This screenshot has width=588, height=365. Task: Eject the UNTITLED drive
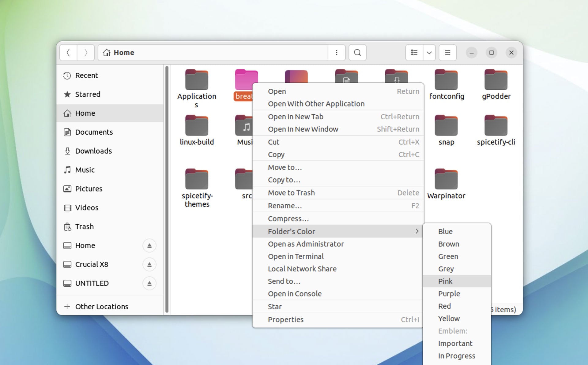149,283
